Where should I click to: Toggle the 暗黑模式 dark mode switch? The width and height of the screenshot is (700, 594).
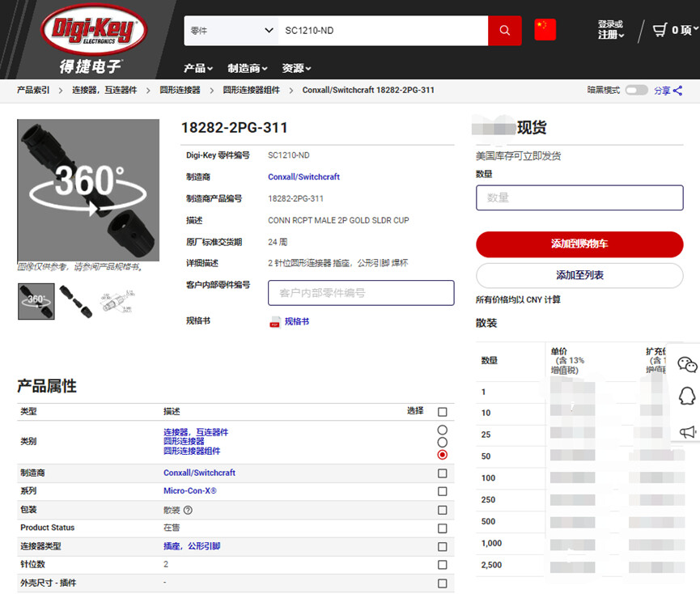coord(637,90)
